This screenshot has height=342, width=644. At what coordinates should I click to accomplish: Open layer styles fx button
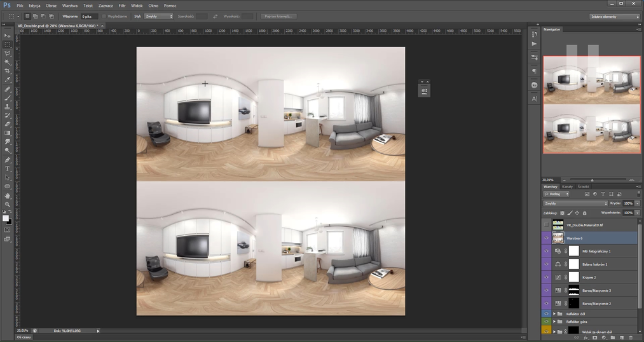pos(586,338)
